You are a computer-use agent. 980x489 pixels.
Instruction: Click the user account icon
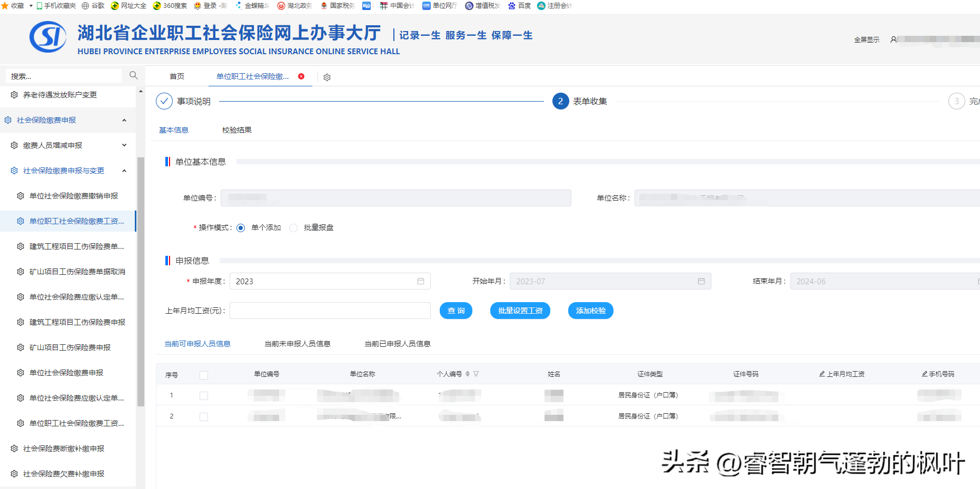click(x=893, y=39)
